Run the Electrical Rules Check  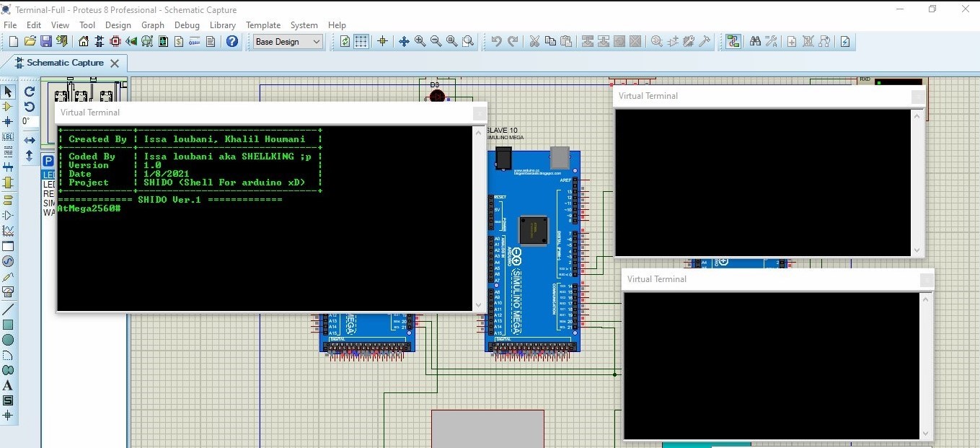pyautogui.click(x=844, y=42)
